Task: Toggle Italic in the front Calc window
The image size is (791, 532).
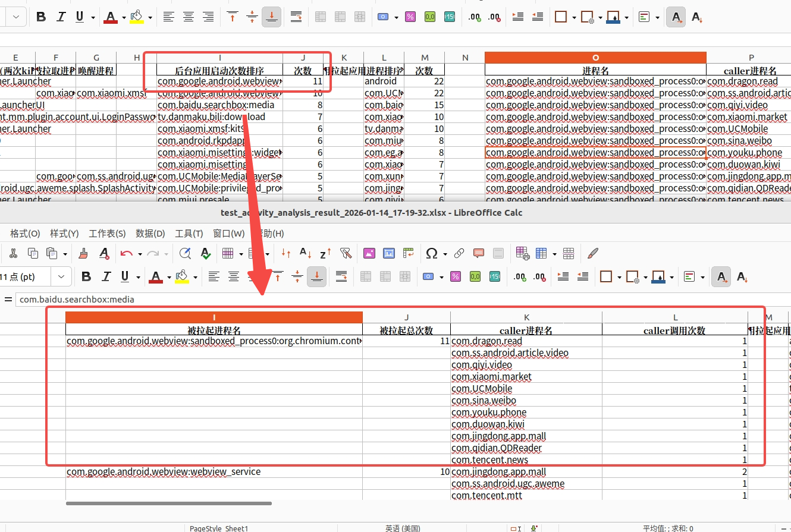Action: (x=106, y=276)
